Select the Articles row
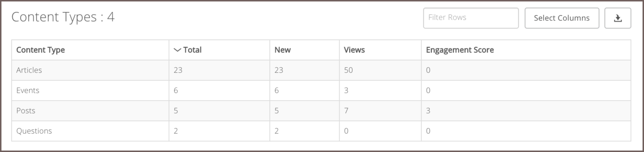The width and height of the screenshot is (644, 152). pyautogui.click(x=321, y=70)
